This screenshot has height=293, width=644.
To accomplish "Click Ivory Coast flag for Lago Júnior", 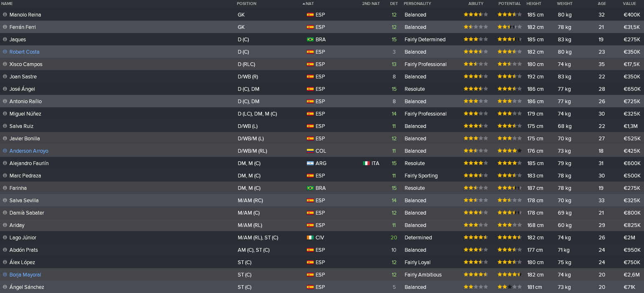I will [x=310, y=238].
